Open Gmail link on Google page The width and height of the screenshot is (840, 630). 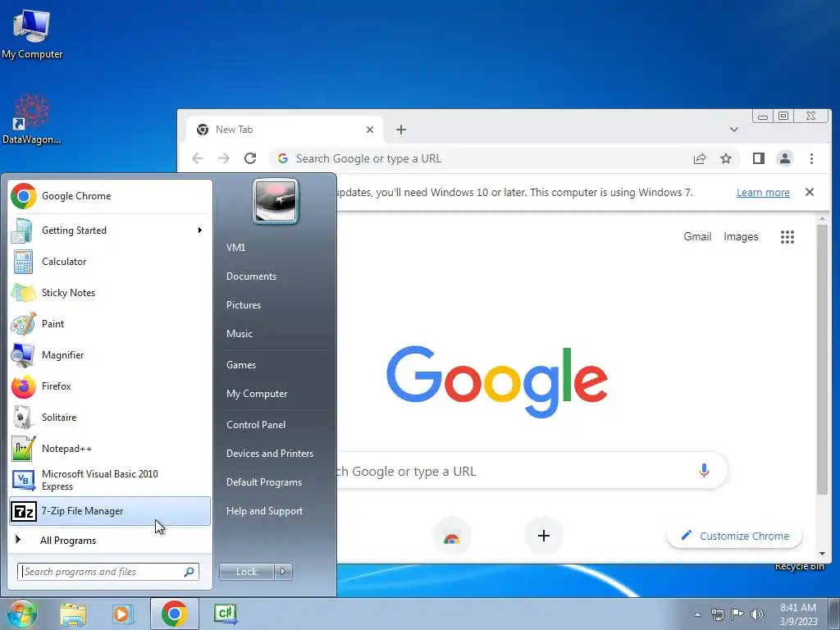pos(697,237)
